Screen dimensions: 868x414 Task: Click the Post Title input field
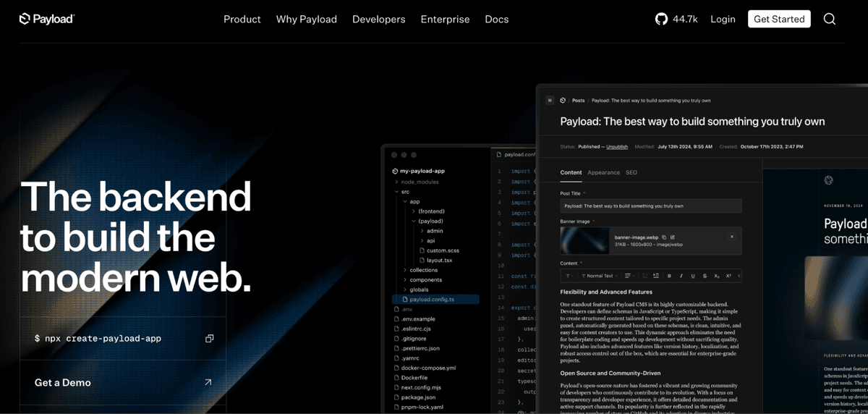pos(650,206)
